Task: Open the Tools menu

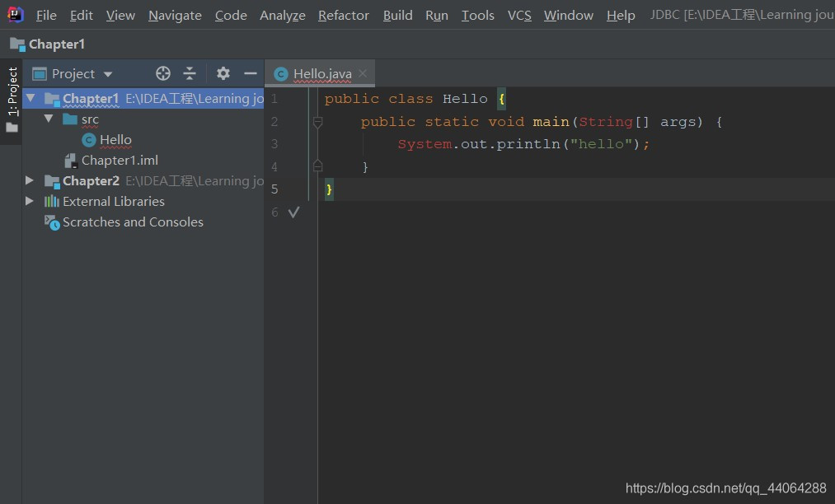Action: [478, 16]
